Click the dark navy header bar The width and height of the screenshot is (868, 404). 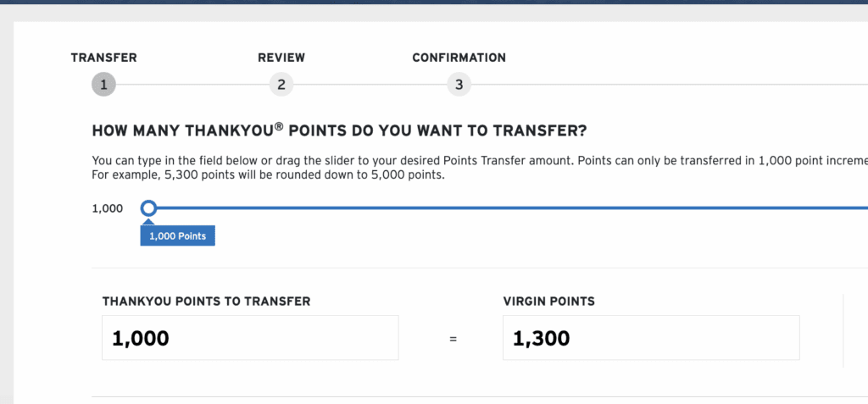(434, 2)
